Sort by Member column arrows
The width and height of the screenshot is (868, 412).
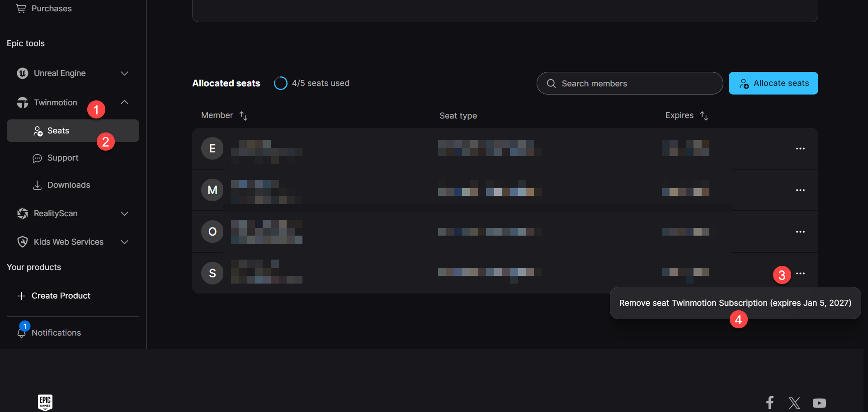tap(243, 116)
